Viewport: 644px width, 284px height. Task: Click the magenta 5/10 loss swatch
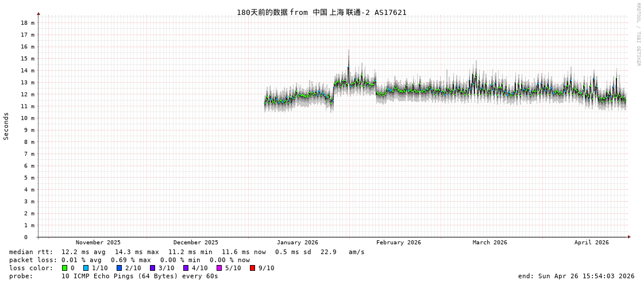pyautogui.click(x=219, y=268)
